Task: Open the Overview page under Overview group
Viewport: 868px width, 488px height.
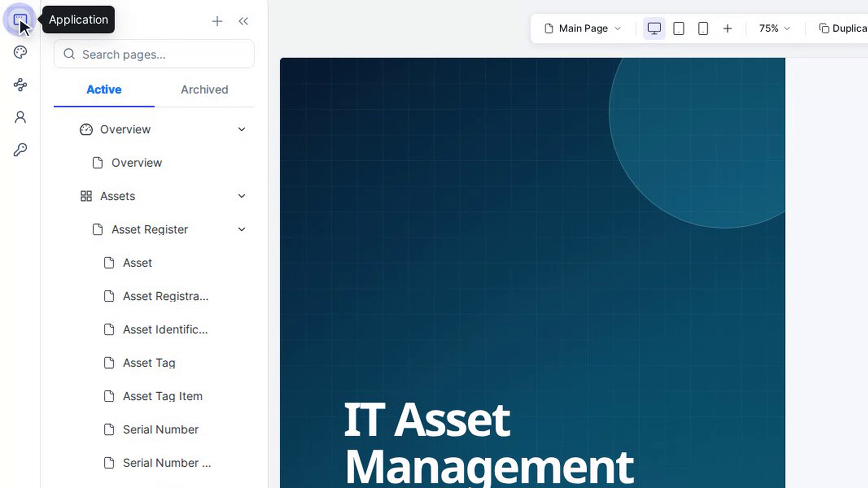Action: coord(137,163)
